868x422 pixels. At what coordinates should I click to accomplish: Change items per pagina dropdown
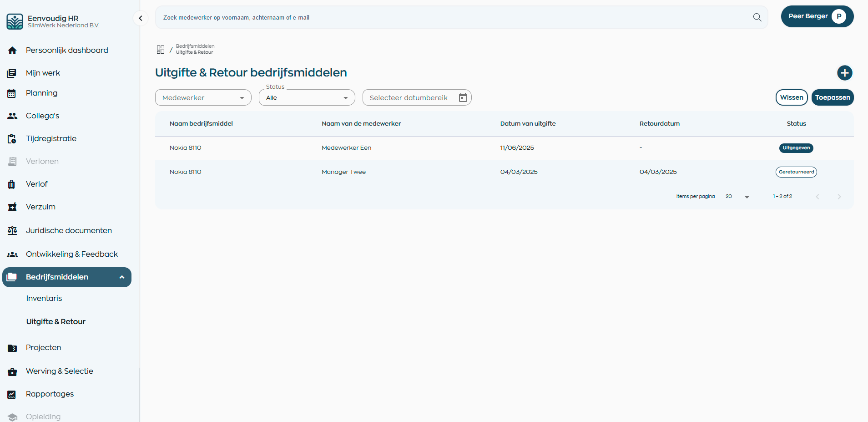point(737,197)
